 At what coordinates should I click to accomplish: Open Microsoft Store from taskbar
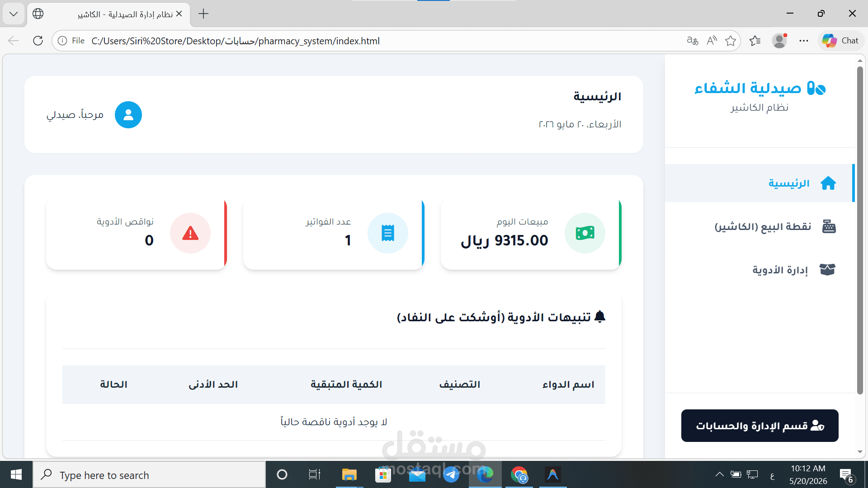click(x=383, y=474)
